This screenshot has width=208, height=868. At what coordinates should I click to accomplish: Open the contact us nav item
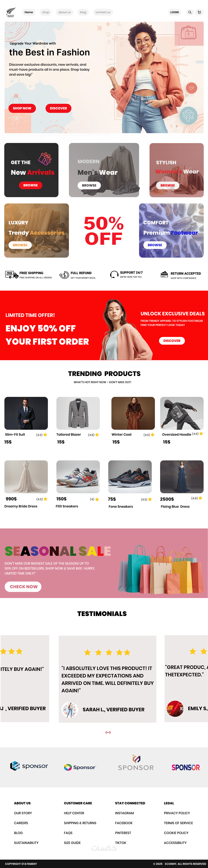click(103, 12)
